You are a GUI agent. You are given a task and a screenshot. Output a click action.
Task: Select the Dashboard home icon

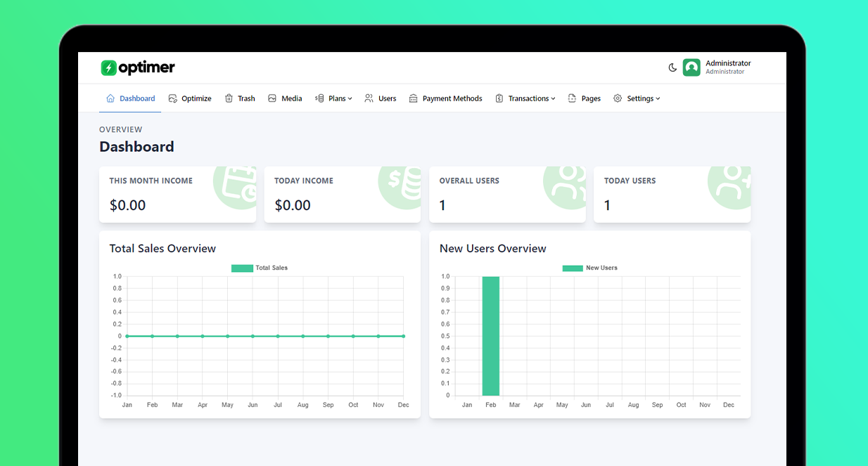(110, 98)
